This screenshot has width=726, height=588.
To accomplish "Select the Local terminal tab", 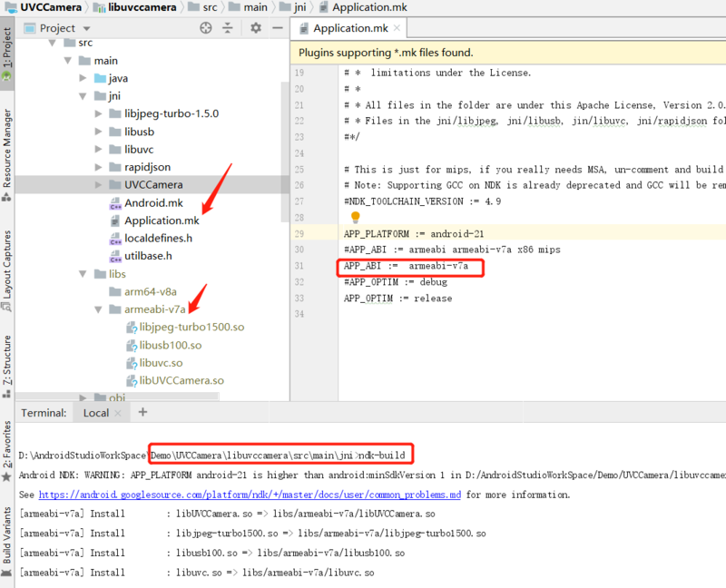I will tap(95, 412).
